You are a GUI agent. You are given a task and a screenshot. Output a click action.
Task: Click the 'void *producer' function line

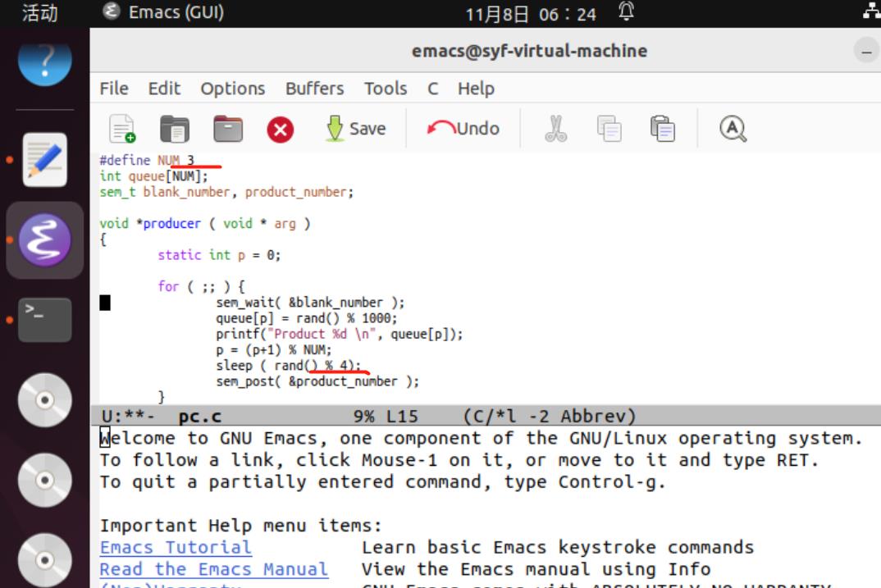(x=205, y=224)
